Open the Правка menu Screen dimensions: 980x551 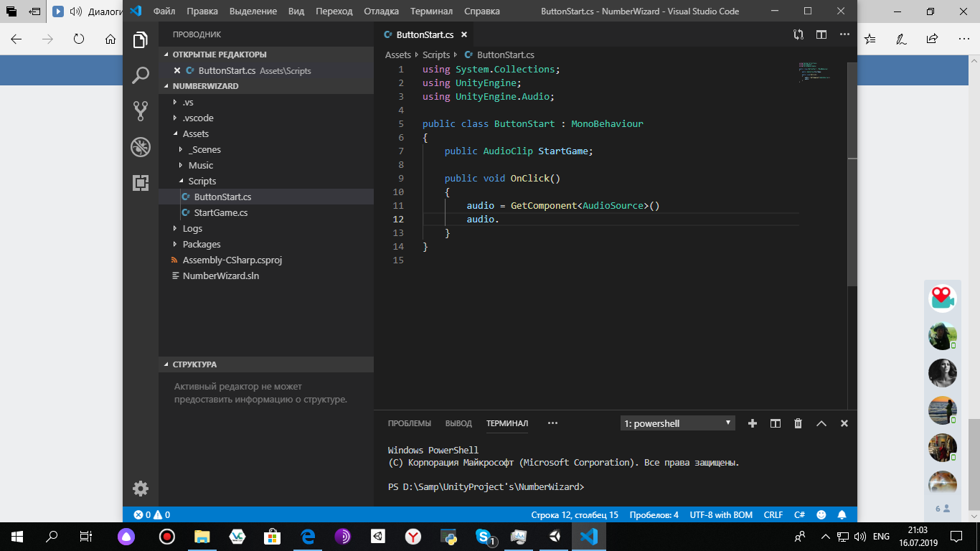click(202, 11)
